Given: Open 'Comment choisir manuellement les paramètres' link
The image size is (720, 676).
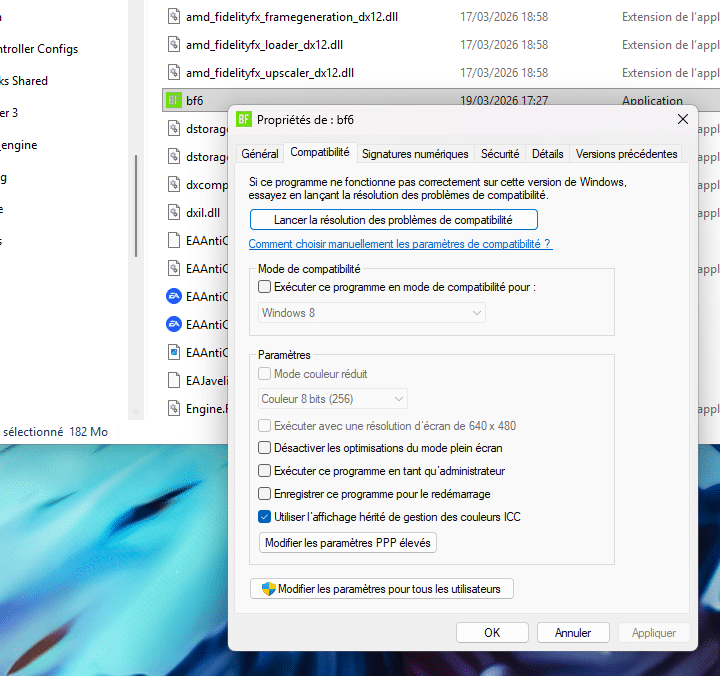Looking at the screenshot, I should coord(400,244).
